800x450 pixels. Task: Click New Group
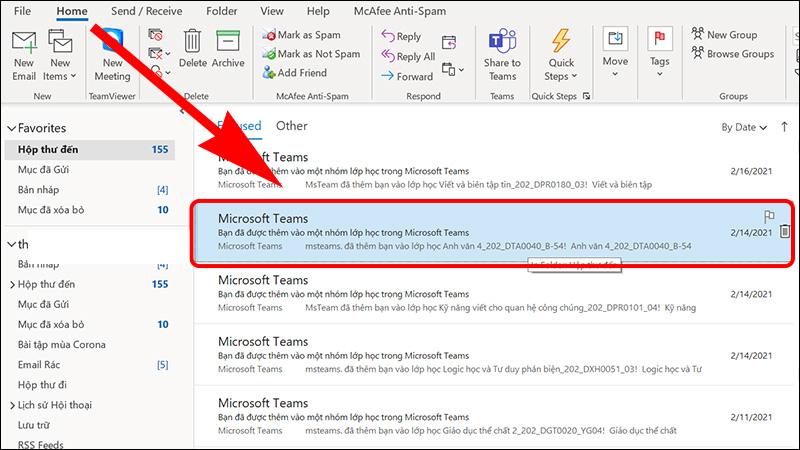point(724,35)
